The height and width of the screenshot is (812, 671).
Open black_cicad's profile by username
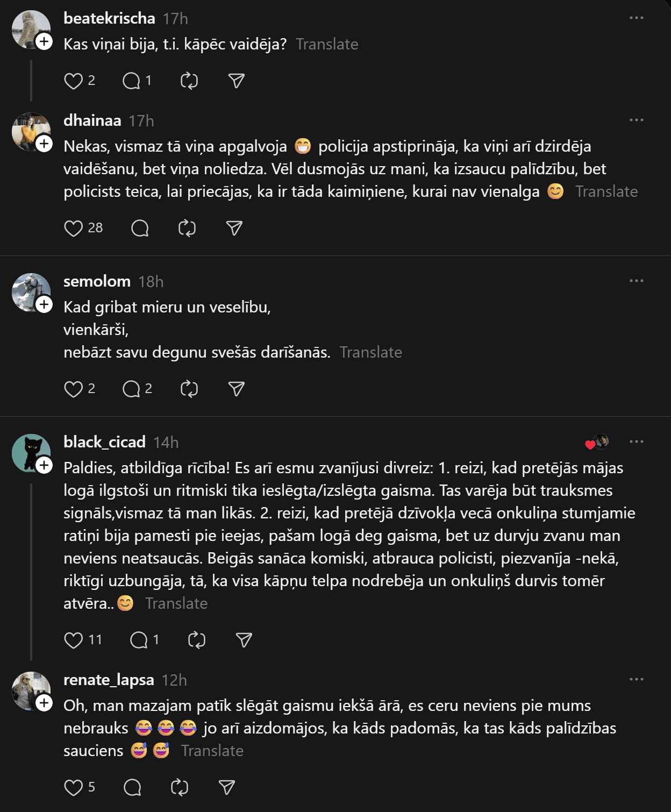[104, 442]
